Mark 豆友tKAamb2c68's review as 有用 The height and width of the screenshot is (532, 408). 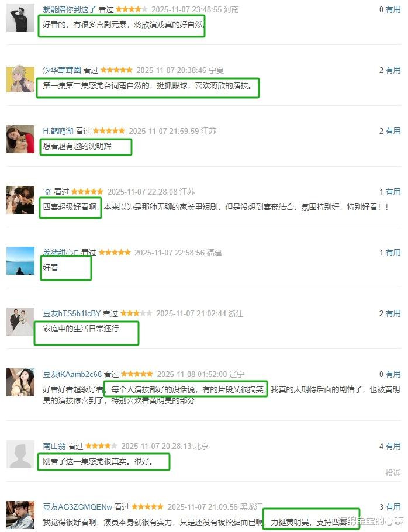click(393, 374)
